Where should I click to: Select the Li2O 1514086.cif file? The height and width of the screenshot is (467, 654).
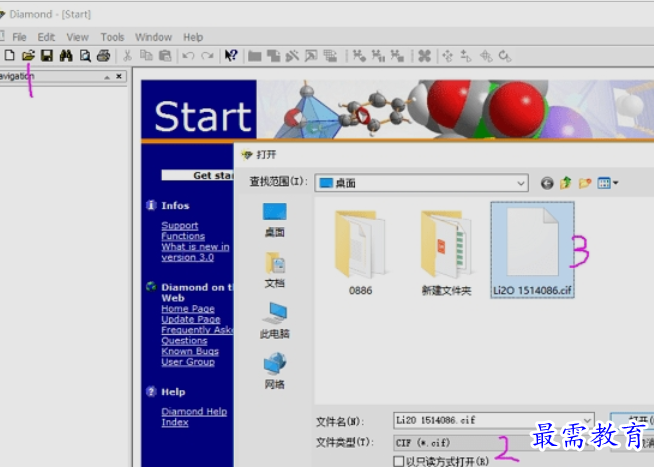[x=532, y=250]
